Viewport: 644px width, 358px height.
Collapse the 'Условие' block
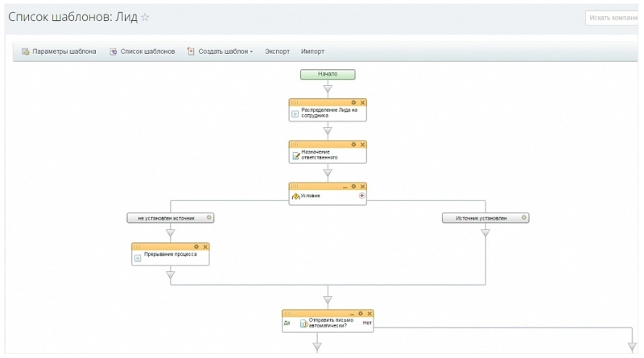(x=345, y=186)
